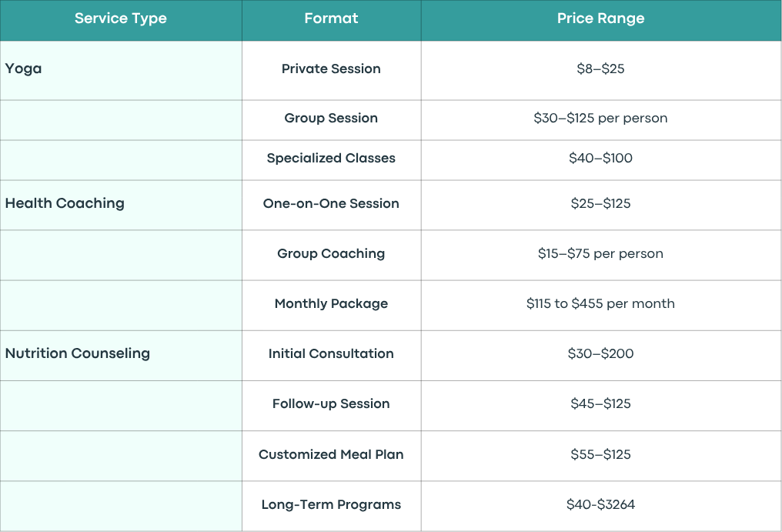
Task: Select the Group Coaching cell
Action: (x=331, y=255)
